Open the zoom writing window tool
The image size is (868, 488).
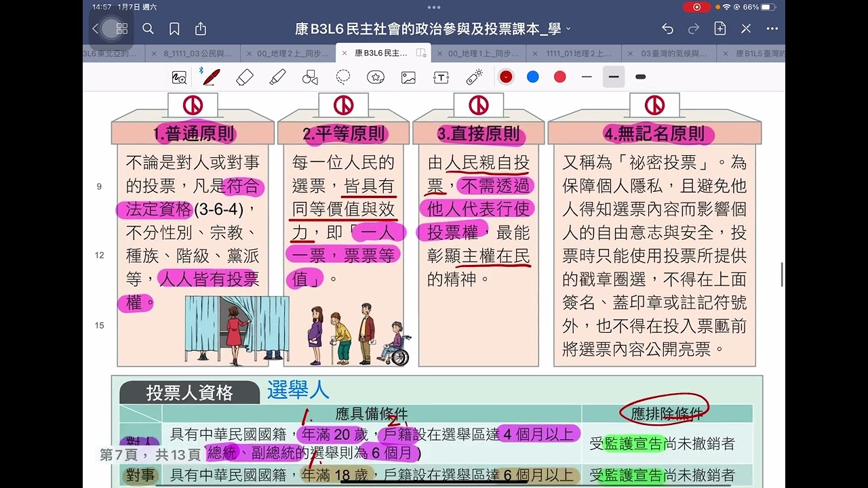179,77
